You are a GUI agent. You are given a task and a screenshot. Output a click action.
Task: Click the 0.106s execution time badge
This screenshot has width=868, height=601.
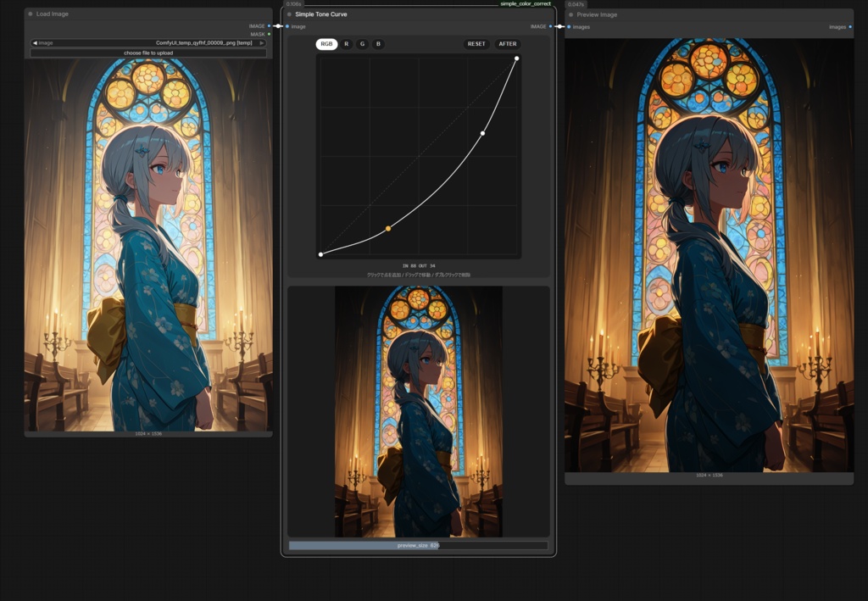[x=293, y=4]
